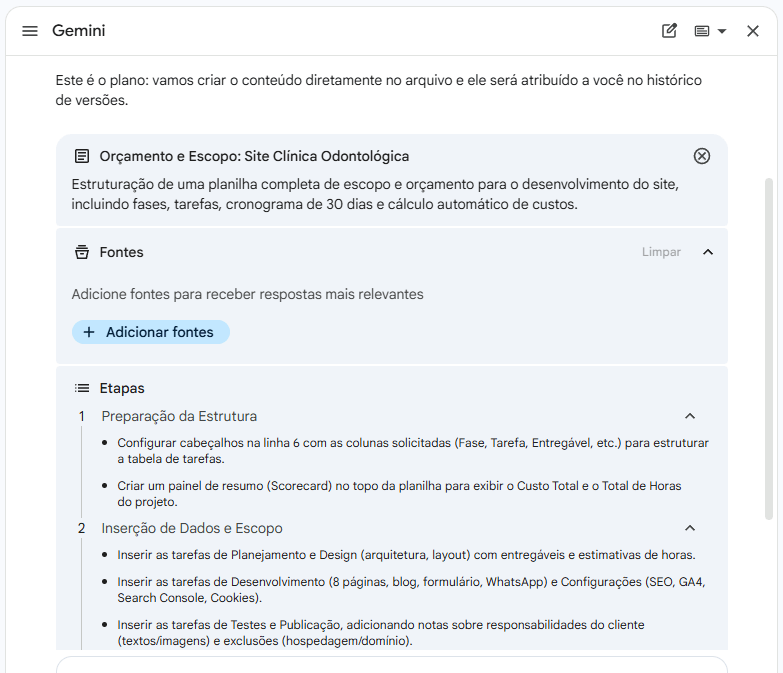This screenshot has height=673, width=783.
Task: Click the Etapas list icon
Action: click(82, 388)
